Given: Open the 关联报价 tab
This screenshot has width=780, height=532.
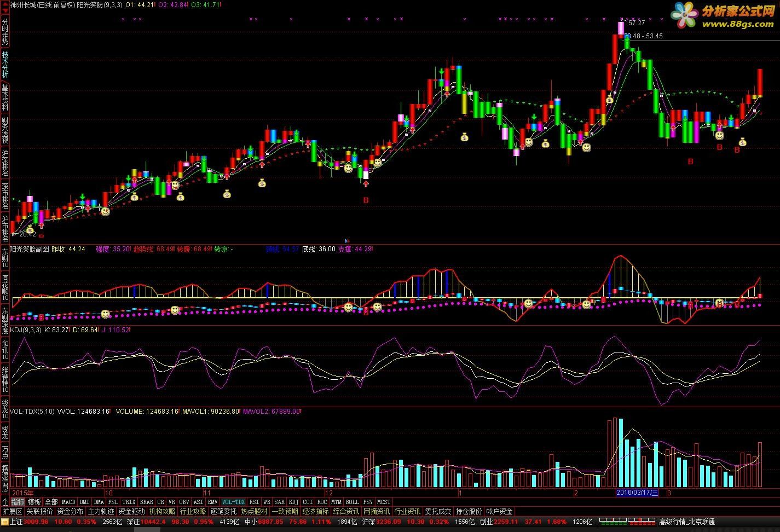Looking at the screenshot, I should pyautogui.click(x=40, y=511).
